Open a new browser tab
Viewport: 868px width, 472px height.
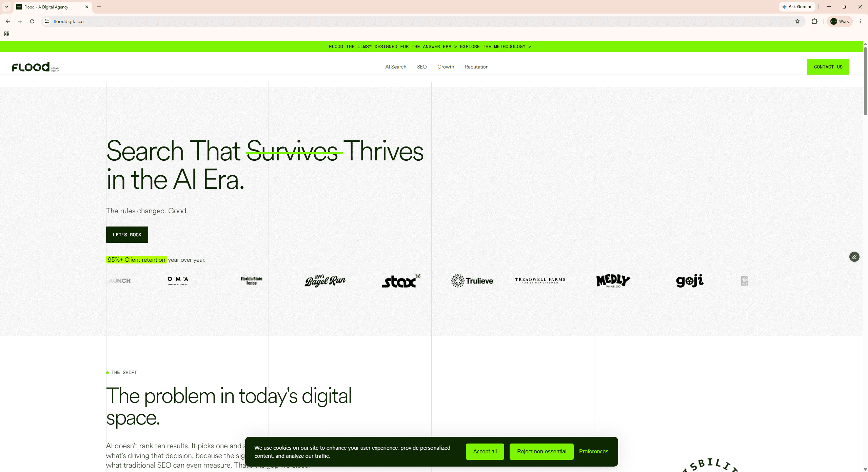(x=99, y=7)
